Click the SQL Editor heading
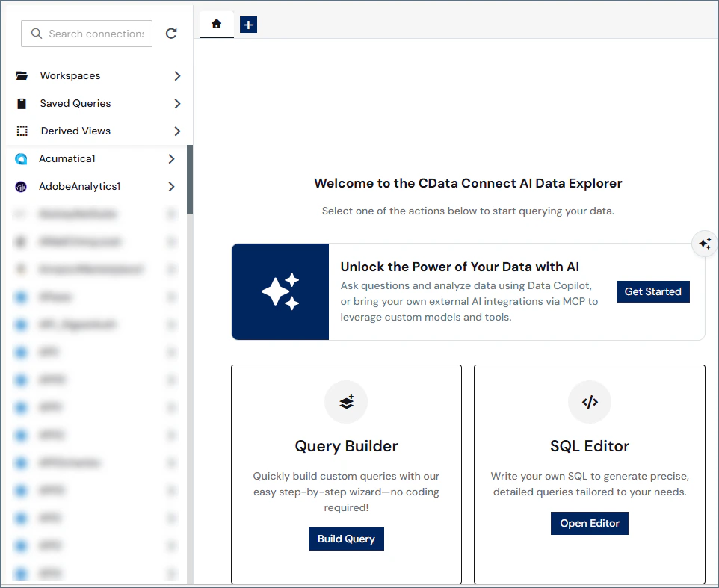 click(590, 446)
